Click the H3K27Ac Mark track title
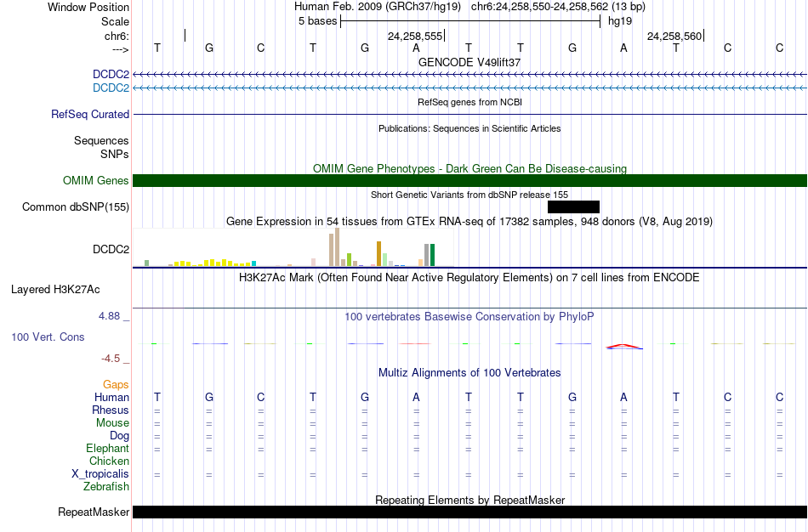This screenshot has width=808, height=532. 469,278
